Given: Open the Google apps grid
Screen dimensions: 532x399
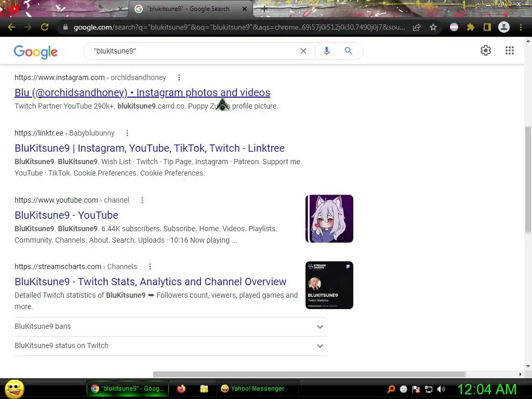Looking at the screenshot, I should pyautogui.click(x=510, y=50).
